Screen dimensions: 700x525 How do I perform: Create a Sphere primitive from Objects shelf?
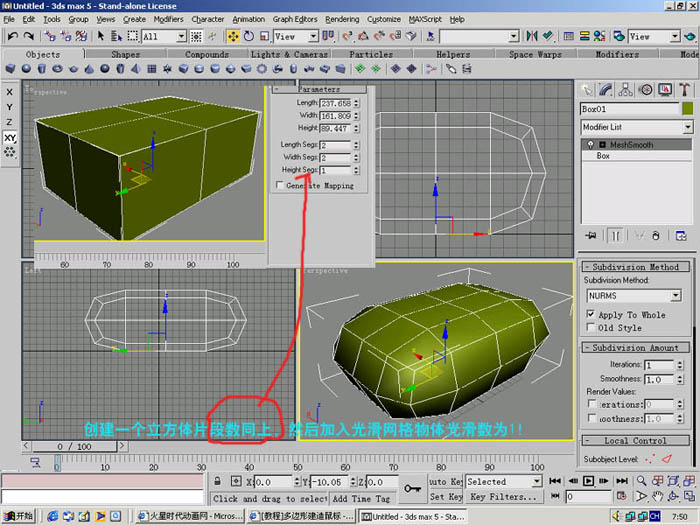point(26,69)
